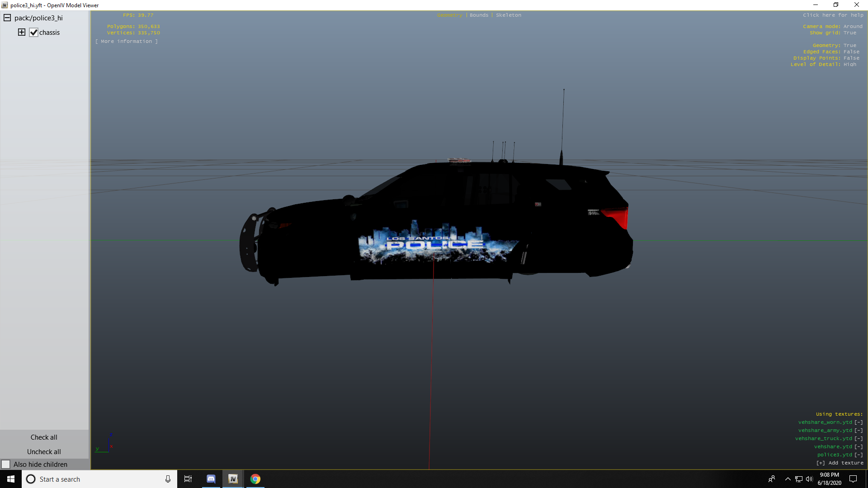Switch to the Bounds tab
868x488 pixels.
(479, 15)
